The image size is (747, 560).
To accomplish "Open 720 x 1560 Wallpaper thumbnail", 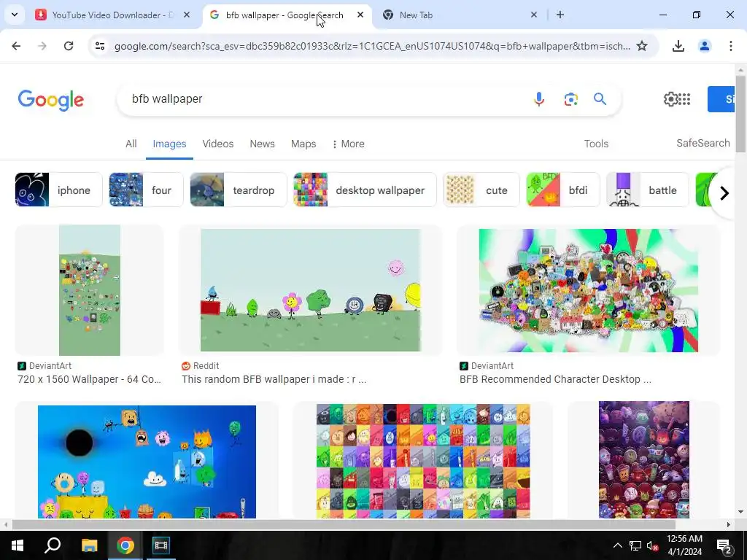I will coord(90,290).
